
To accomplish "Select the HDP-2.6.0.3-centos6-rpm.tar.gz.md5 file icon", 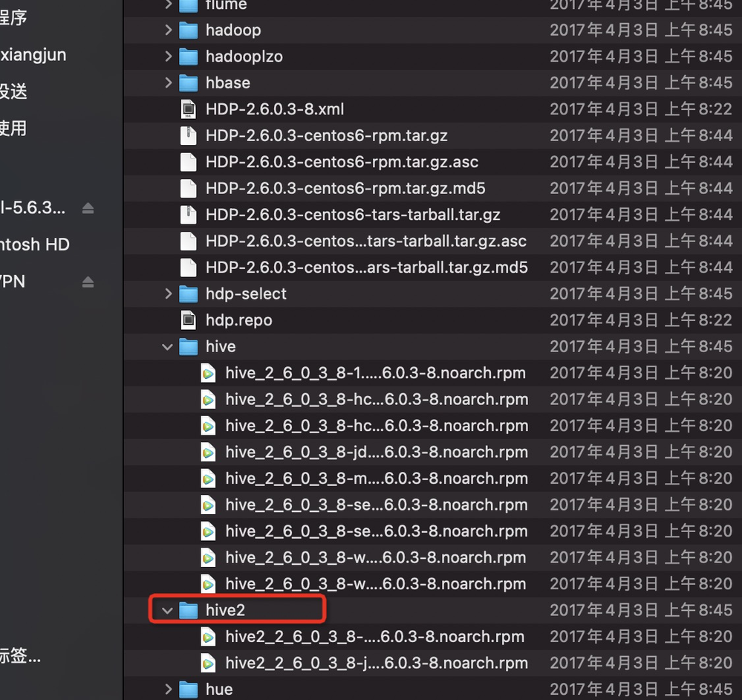I will pyautogui.click(x=189, y=188).
